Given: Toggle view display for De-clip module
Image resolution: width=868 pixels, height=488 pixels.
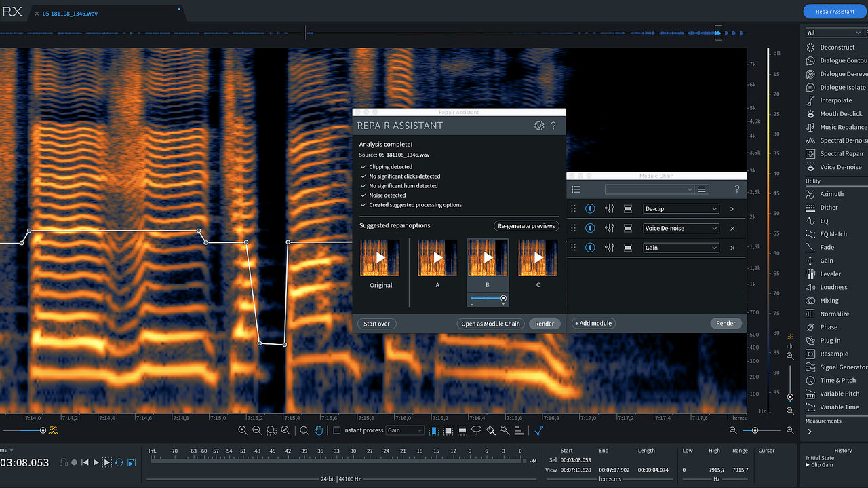Looking at the screenshot, I should (628, 209).
